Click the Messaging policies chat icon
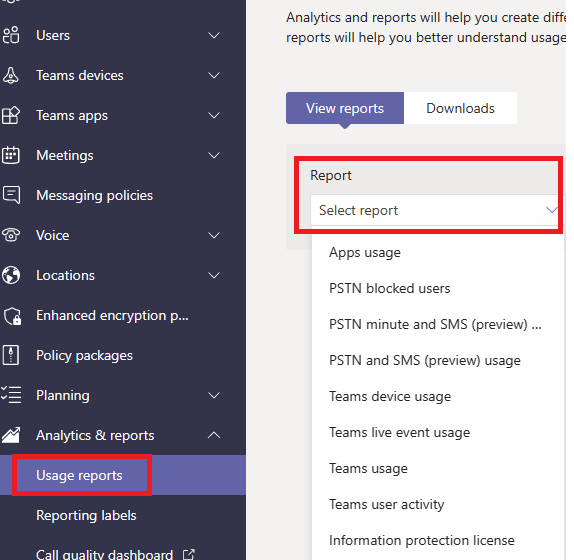 point(11,195)
